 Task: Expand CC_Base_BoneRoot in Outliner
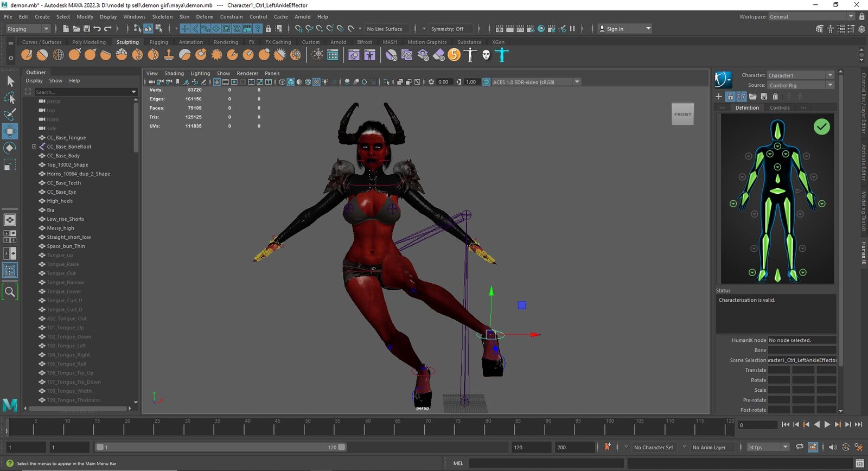pos(34,147)
